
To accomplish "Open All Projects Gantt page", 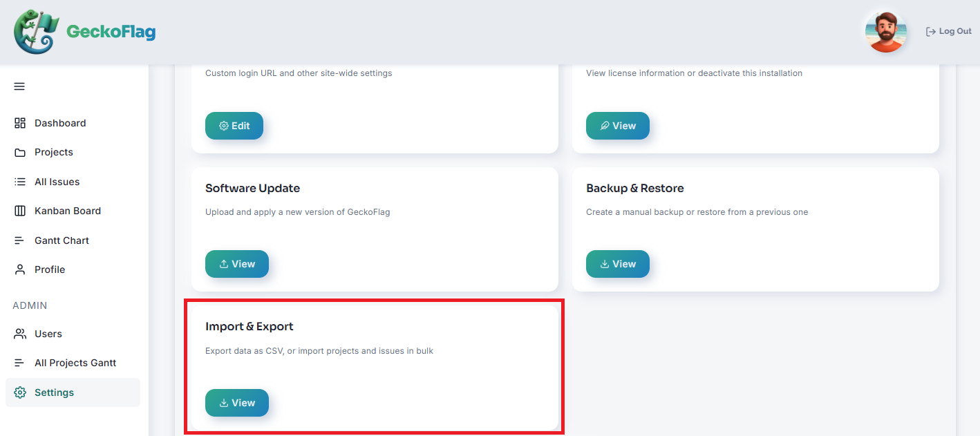I will click(x=73, y=363).
